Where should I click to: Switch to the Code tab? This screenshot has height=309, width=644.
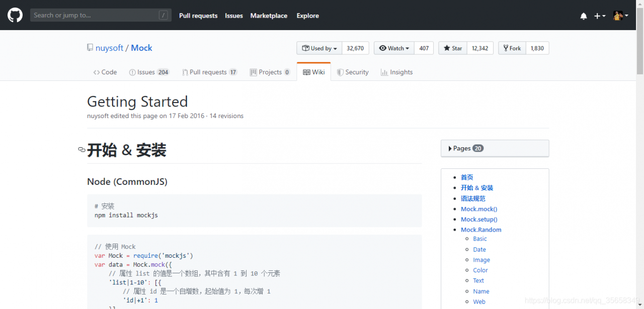coord(105,72)
